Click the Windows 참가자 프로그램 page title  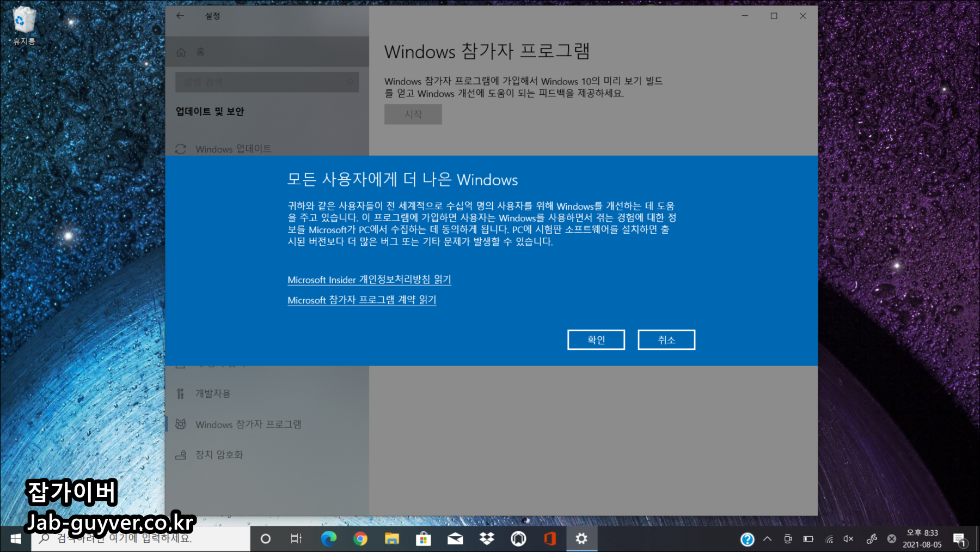[487, 51]
